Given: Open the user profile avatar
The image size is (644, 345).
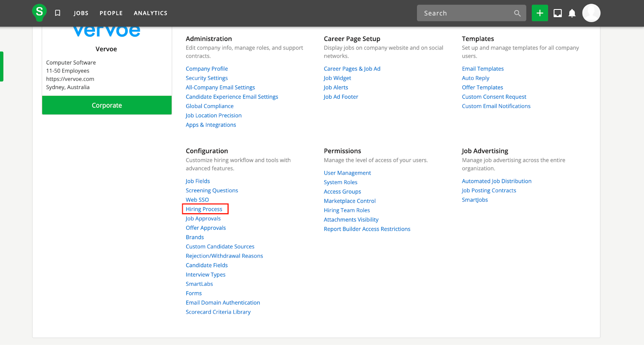Looking at the screenshot, I should point(591,13).
